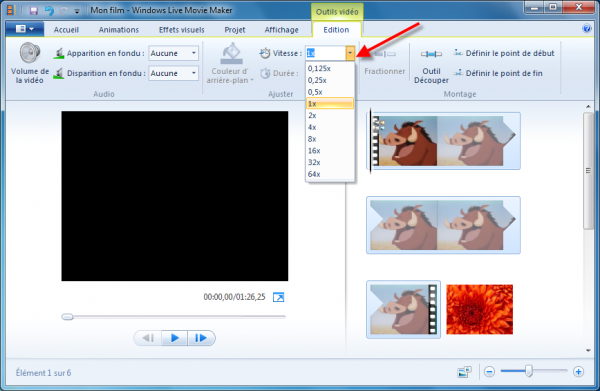This screenshot has height=391, width=600.
Task: Switch to Projet tab
Action: 235,30
